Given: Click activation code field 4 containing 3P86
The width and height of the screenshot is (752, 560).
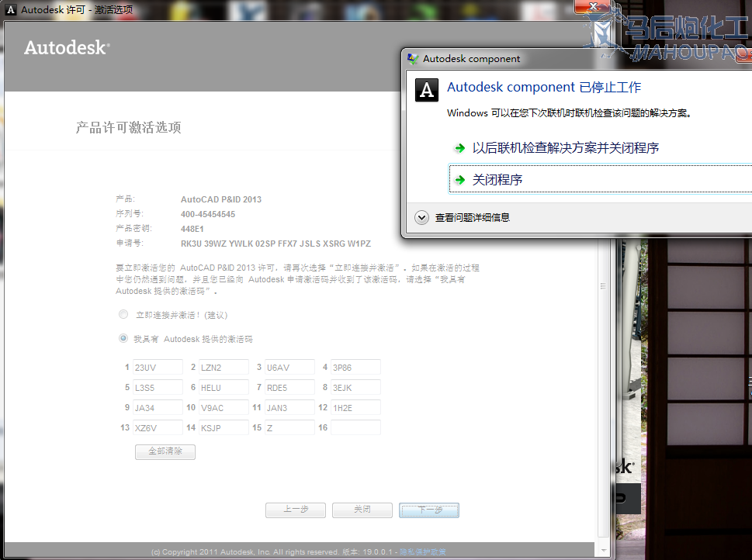Looking at the screenshot, I should [356, 368].
